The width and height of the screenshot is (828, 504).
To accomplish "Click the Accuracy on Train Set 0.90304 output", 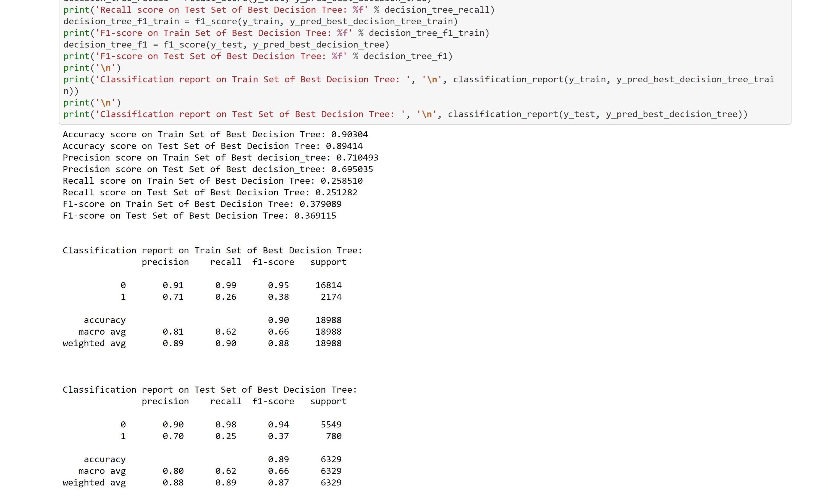I will point(215,134).
